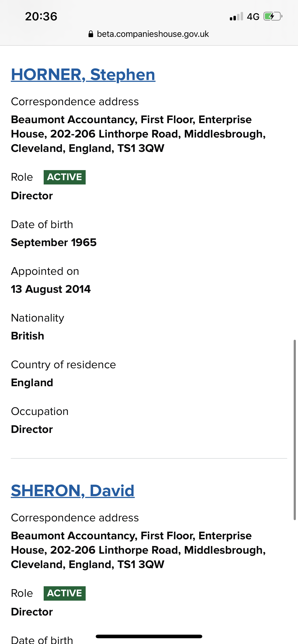Tap ACTIVE badge under Stephen Horner's role

click(65, 177)
